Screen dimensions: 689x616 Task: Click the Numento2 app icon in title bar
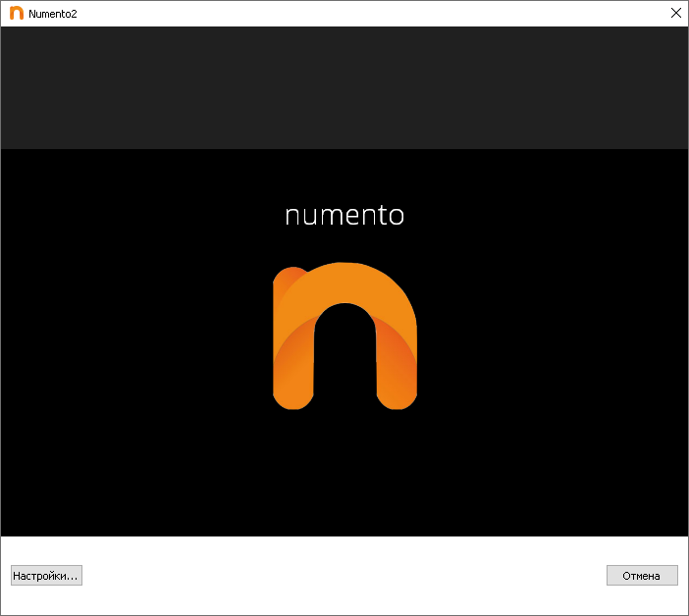coord(17,13)
